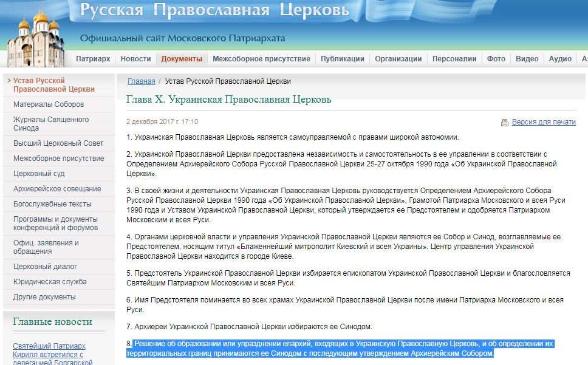Select Журналы Священного Синода in sidebar
The width and height of the screenshot is (588, 365).
tap(51, 124)
